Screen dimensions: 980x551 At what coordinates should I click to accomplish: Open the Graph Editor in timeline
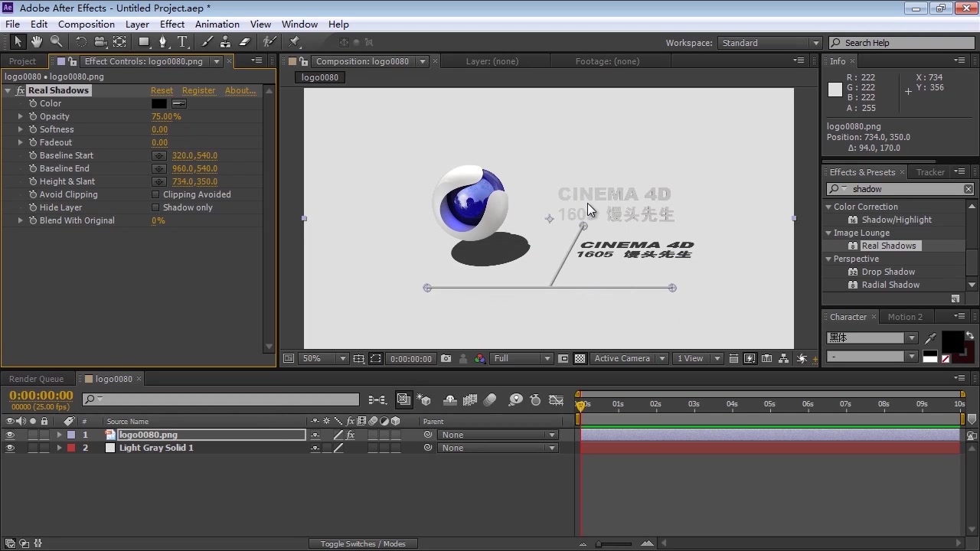(557, 399)
